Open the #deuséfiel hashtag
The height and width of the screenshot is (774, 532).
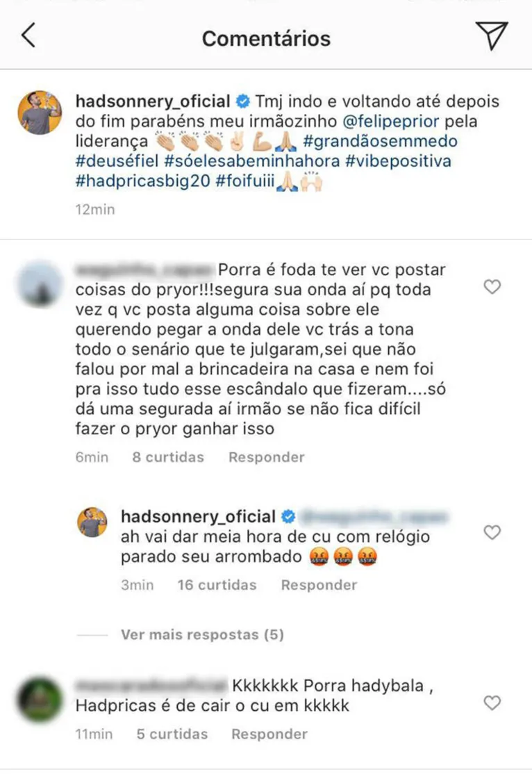[107, 161]
